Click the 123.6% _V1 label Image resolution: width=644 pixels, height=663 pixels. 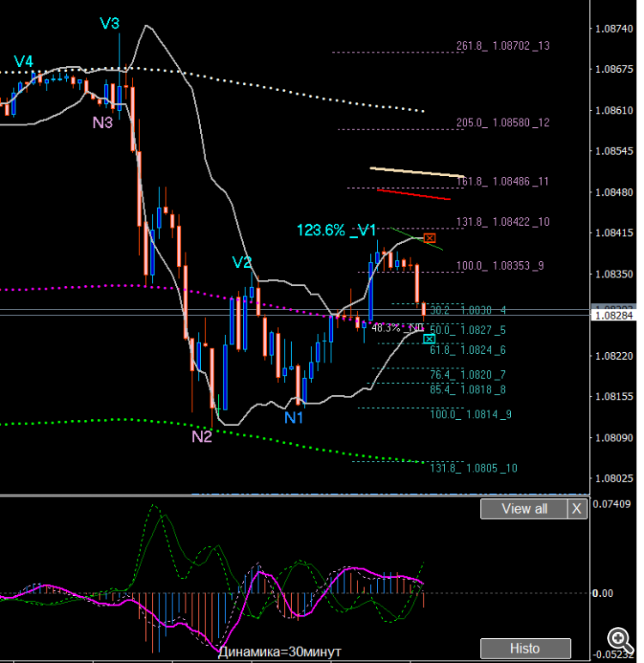point(336,230)
